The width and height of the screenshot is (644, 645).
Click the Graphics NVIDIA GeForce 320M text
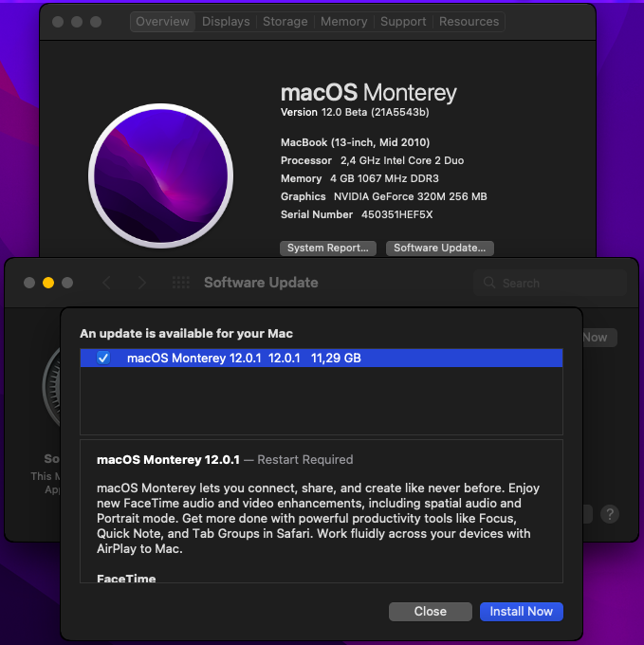[x=383, y=196]
